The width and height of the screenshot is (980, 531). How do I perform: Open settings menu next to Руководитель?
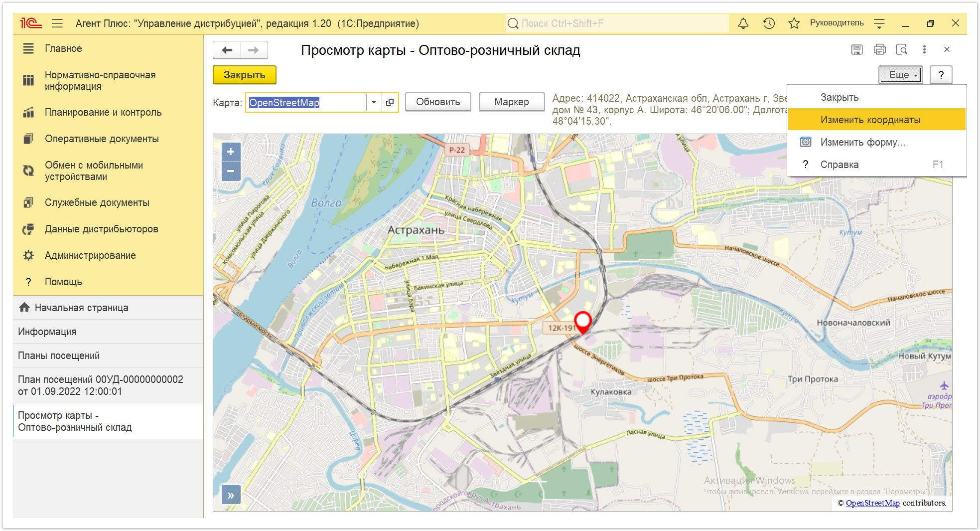point(879,23)
